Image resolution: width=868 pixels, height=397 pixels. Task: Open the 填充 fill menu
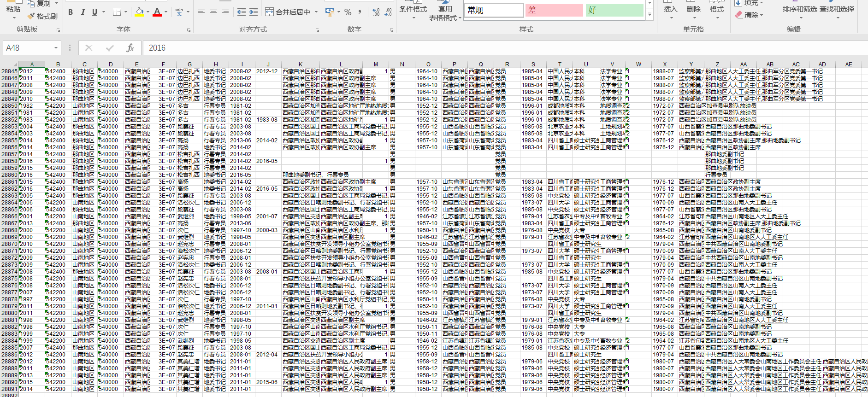coord(750,3)
